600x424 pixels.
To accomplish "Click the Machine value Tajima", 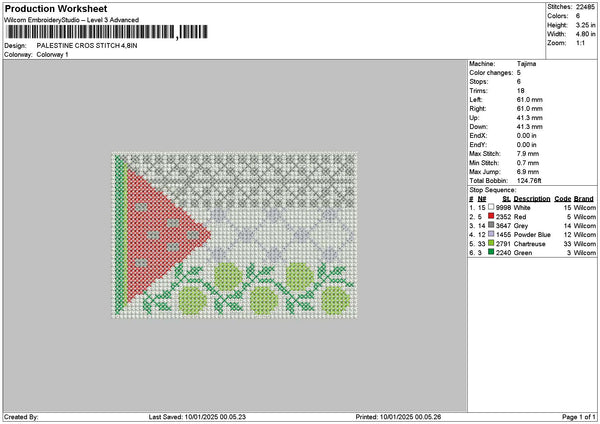I will point(526,64).
